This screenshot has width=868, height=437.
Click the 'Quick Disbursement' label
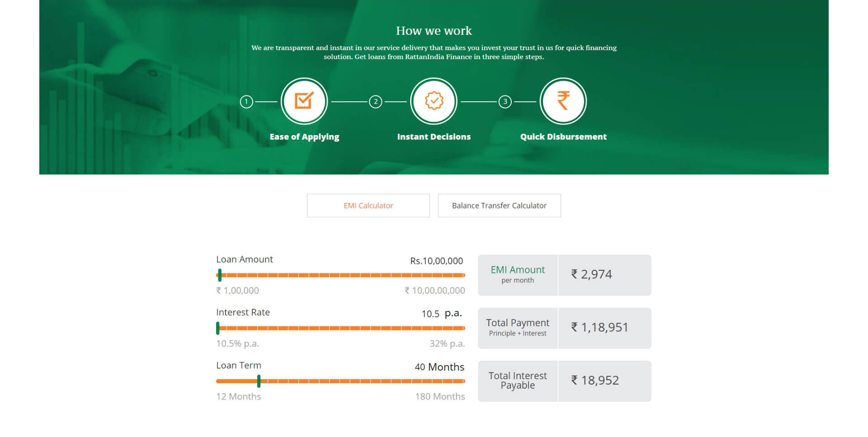pos(563,137)
